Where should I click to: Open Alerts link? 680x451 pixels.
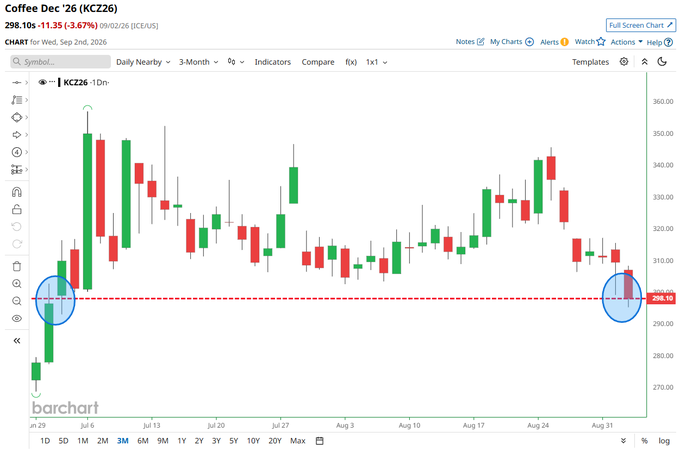pyautogui.click(x=554, y=42)
